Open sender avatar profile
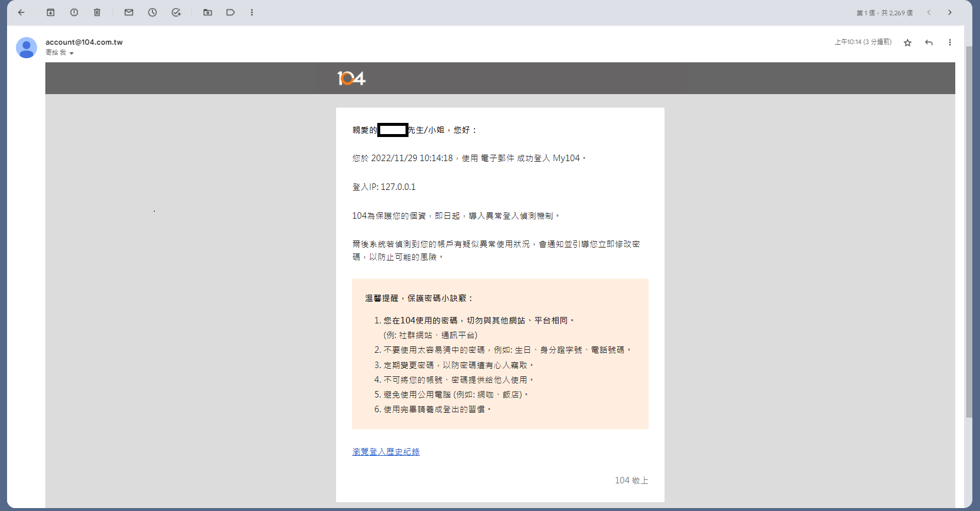The image size is (980, 511). pos(26,48)
